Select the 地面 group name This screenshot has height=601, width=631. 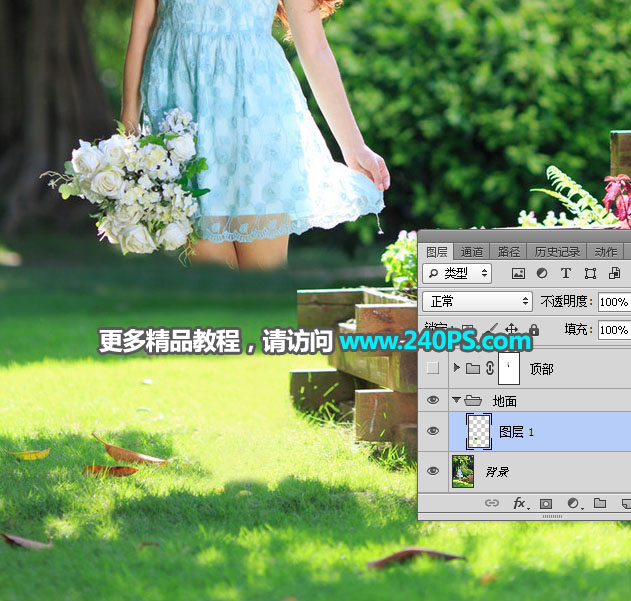[505, 401]
